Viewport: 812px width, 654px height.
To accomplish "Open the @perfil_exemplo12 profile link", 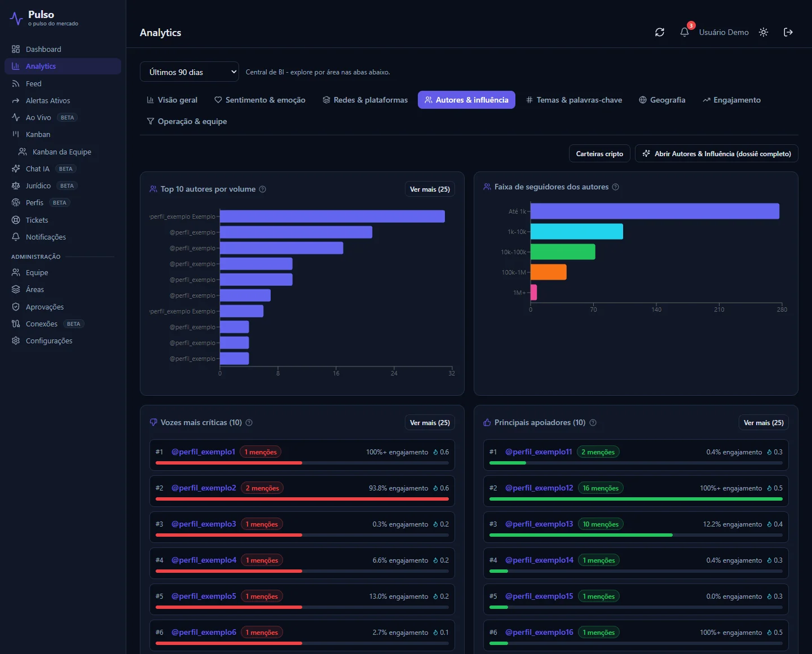I will click(539, 488).
